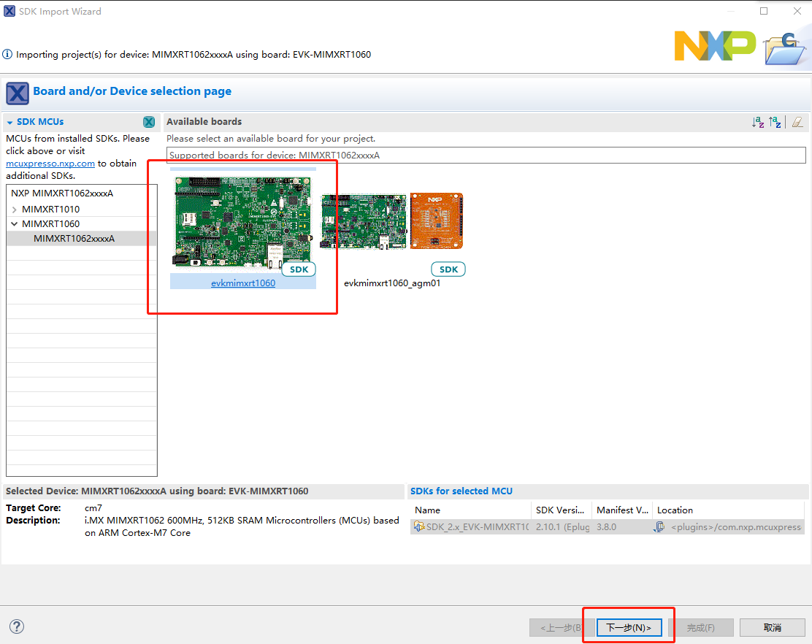
Task: Click the SDKs for selected MCU heading
Action: pyautogui.click(x=461, y=491)
